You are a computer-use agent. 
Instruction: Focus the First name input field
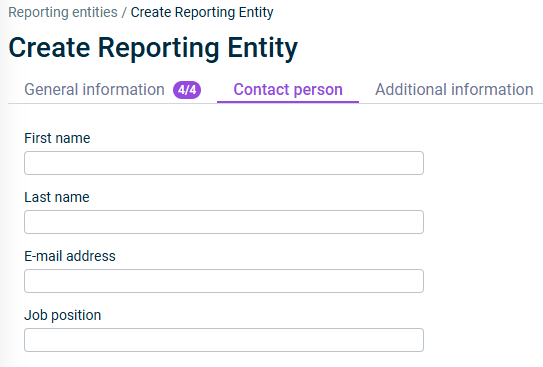coord(224,163)
